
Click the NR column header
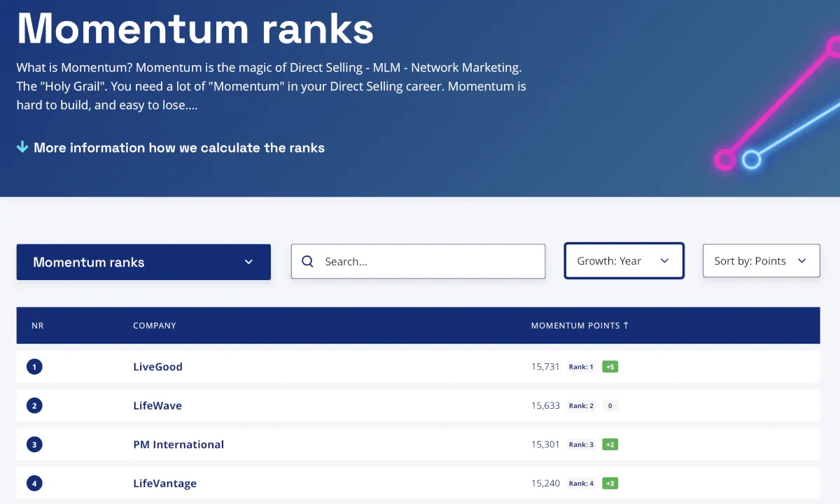pos(38,325)
